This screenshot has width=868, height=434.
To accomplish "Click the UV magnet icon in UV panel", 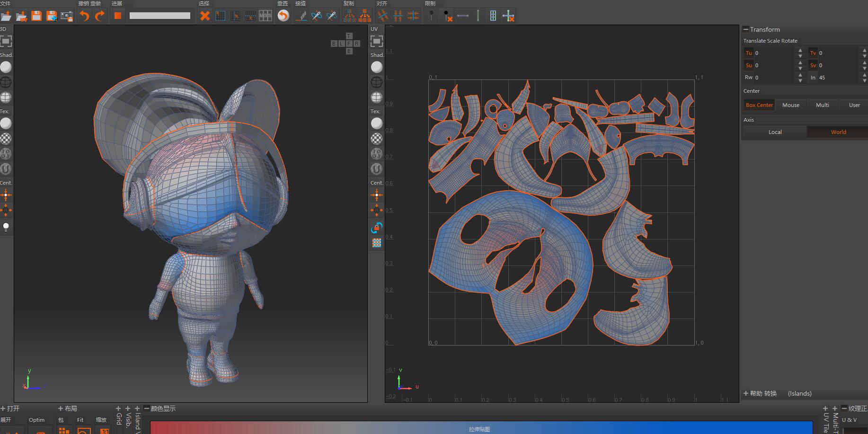I will (x=377, y=169).
